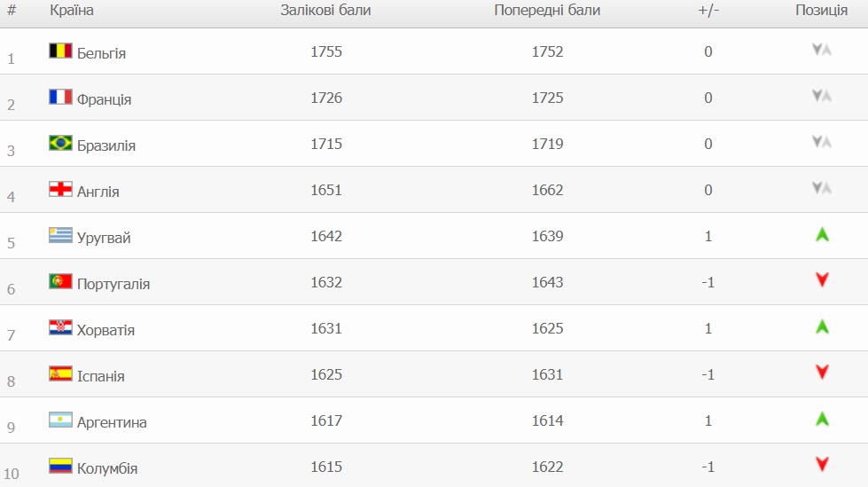Click the England flag icon

click(60, 189)
